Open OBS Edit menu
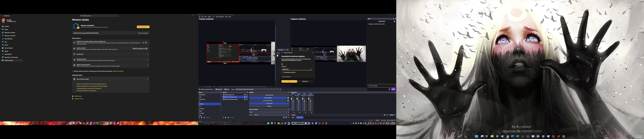Image resolution: width=644 pixels, height=139 pixels. pos(203,17)
